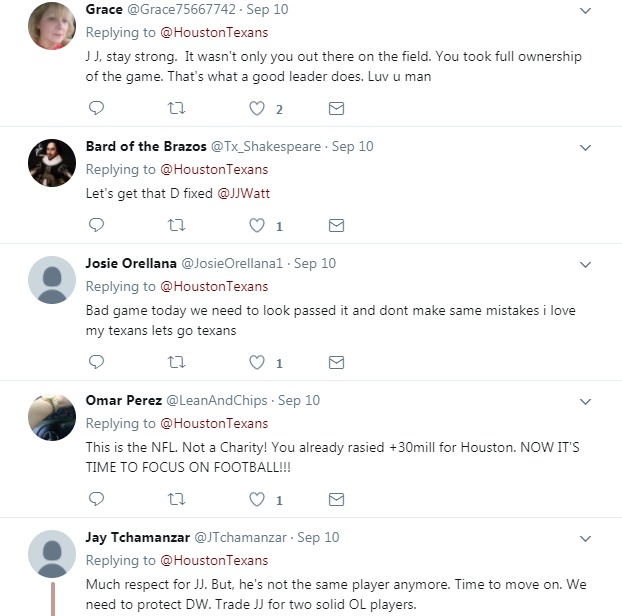Screen dimensions: 622x616
Task: Reply to Omar Perez's tweet
Action: pos(96,498)
